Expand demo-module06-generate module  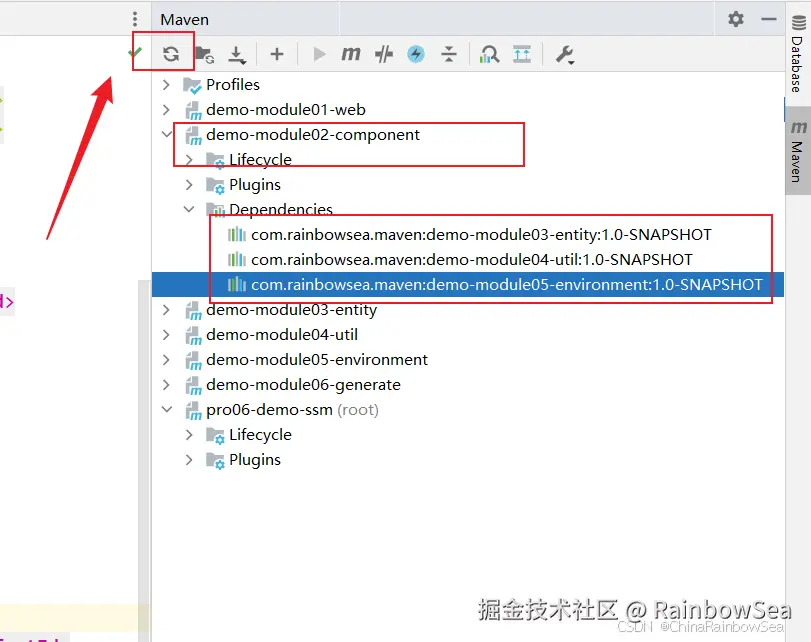click(166, 384)
